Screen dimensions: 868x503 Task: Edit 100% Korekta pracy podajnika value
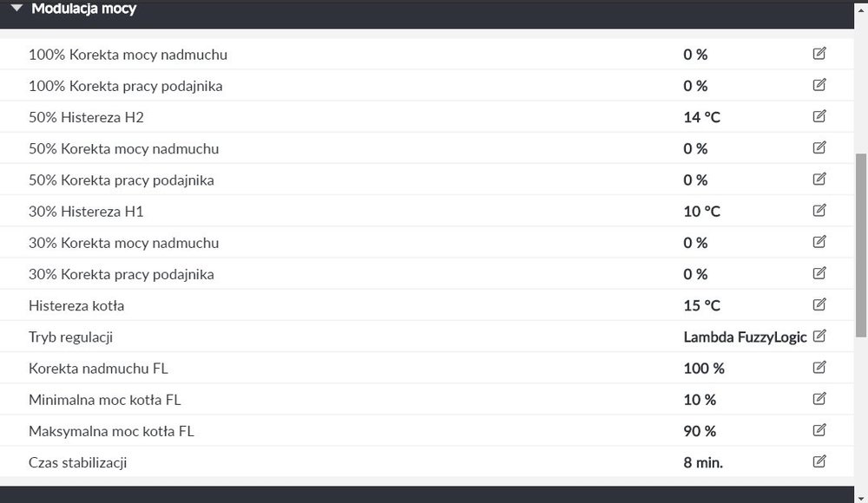click(x=819, y=85)
